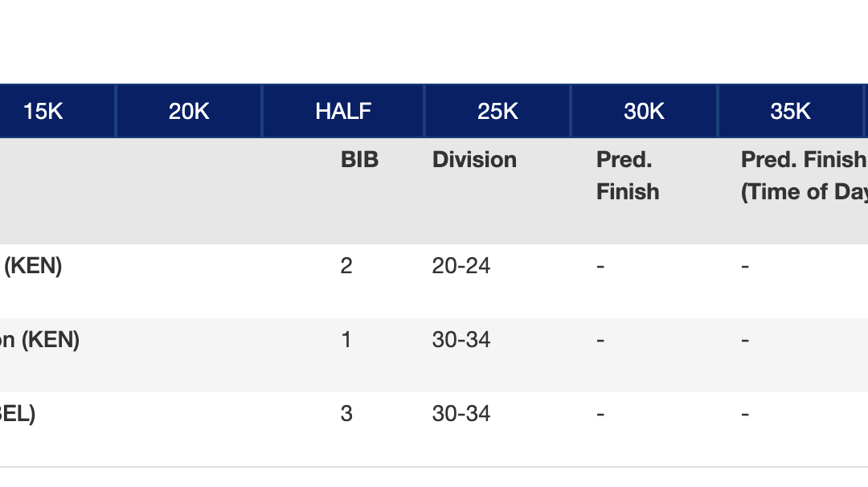Click the Division column header
This screenshot has width=868, height=487.
(x=474, y=160)
